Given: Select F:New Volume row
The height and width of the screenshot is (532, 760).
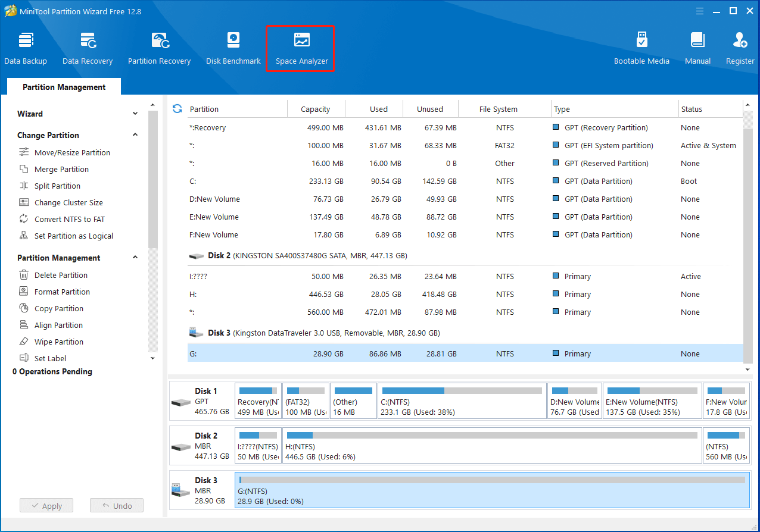Looking at the screenshot, I should (465, 234).
